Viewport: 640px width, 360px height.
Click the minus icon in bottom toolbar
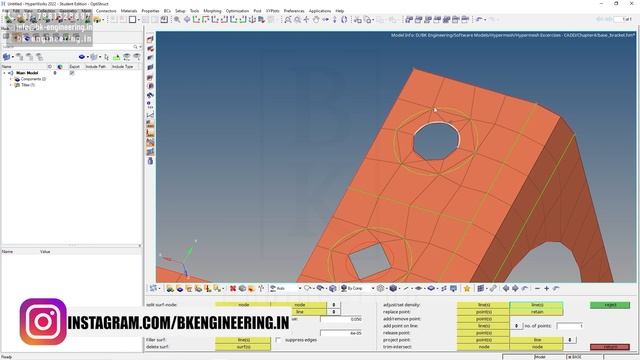(537, 289)
